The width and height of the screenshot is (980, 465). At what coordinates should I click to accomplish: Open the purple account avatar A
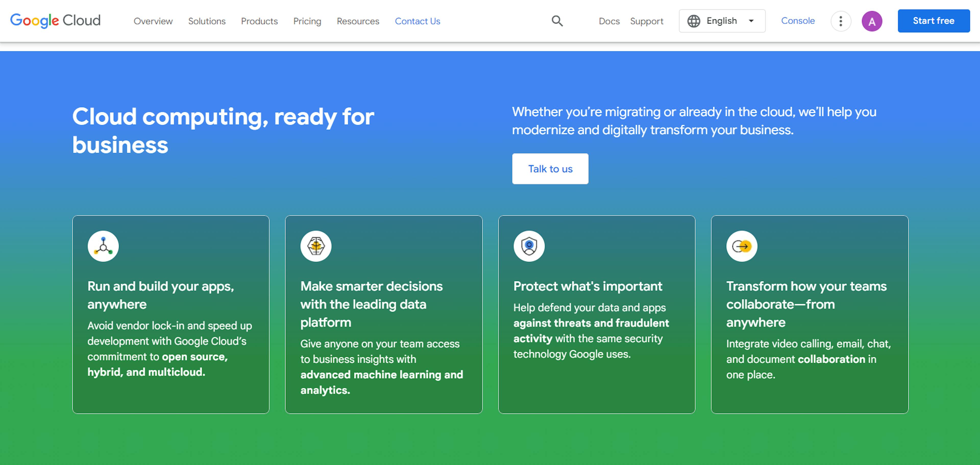click(872, 21)
